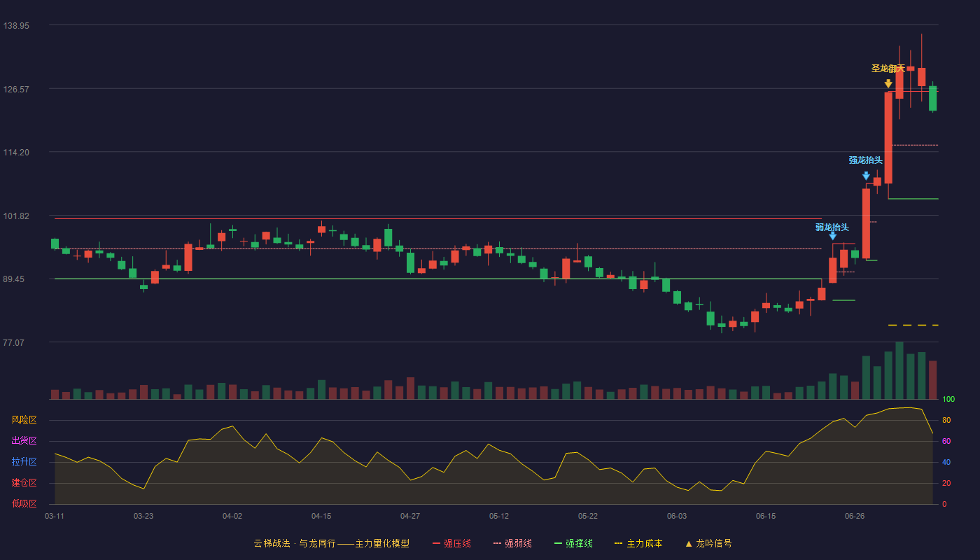Screen dimensions: 980x560
Task: Click the 建仓区 zone label
Action: click(24, 483)
